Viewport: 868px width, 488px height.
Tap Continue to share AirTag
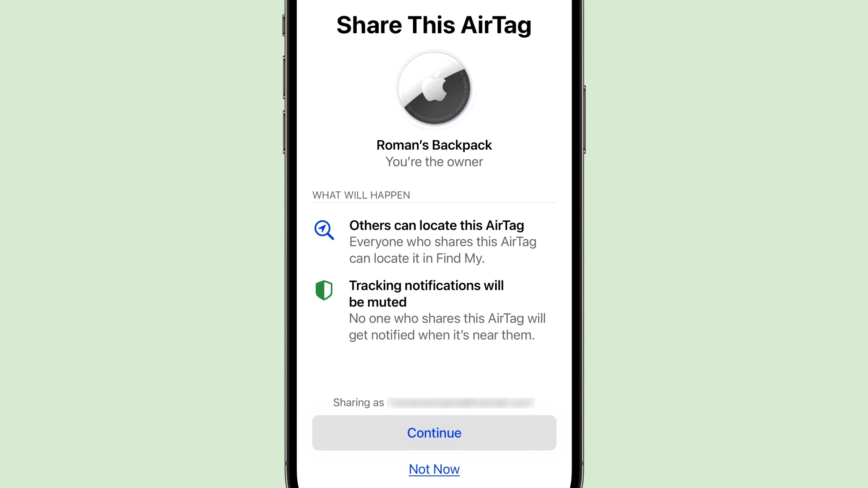pos(434,433)
